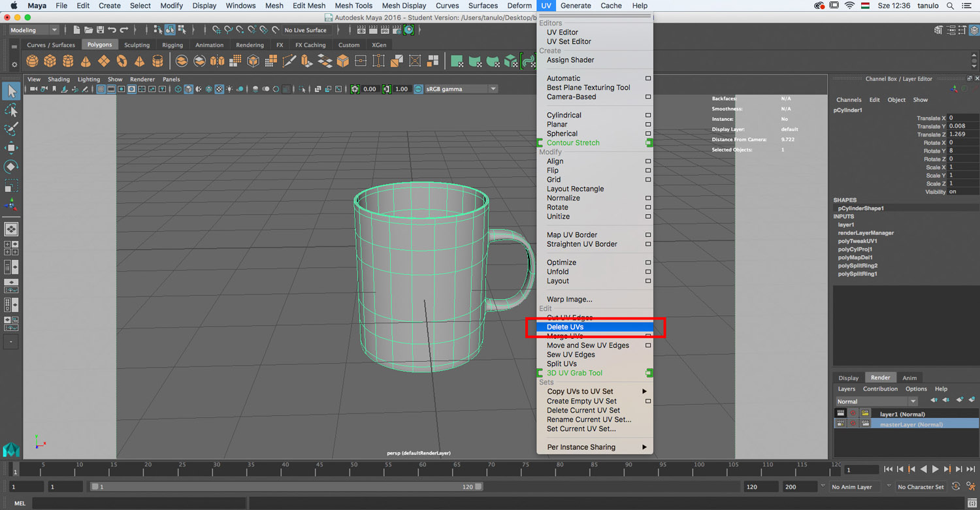Open the Normal blend mode dropdown
This screenshot has height=510, width=980.
[876, 402]
